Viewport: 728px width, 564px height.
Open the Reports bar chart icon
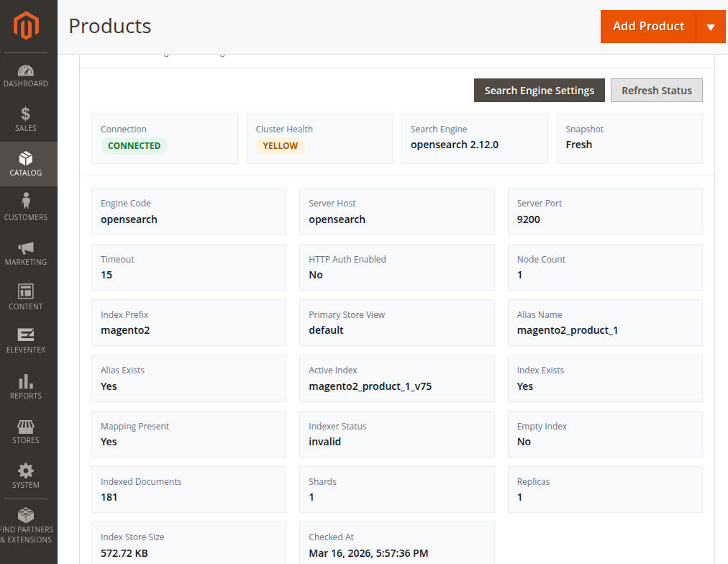click(26, 381)
